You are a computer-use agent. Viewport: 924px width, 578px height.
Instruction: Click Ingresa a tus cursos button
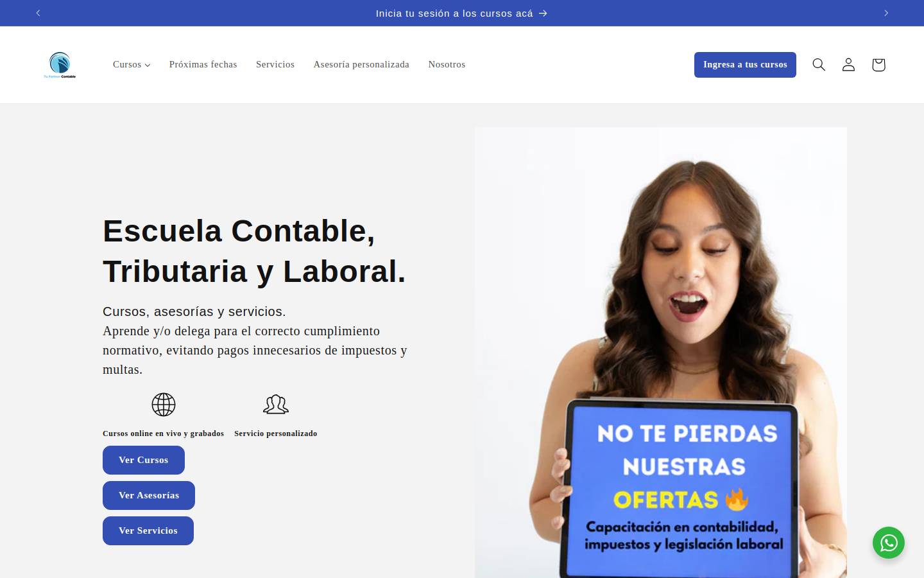745,65
